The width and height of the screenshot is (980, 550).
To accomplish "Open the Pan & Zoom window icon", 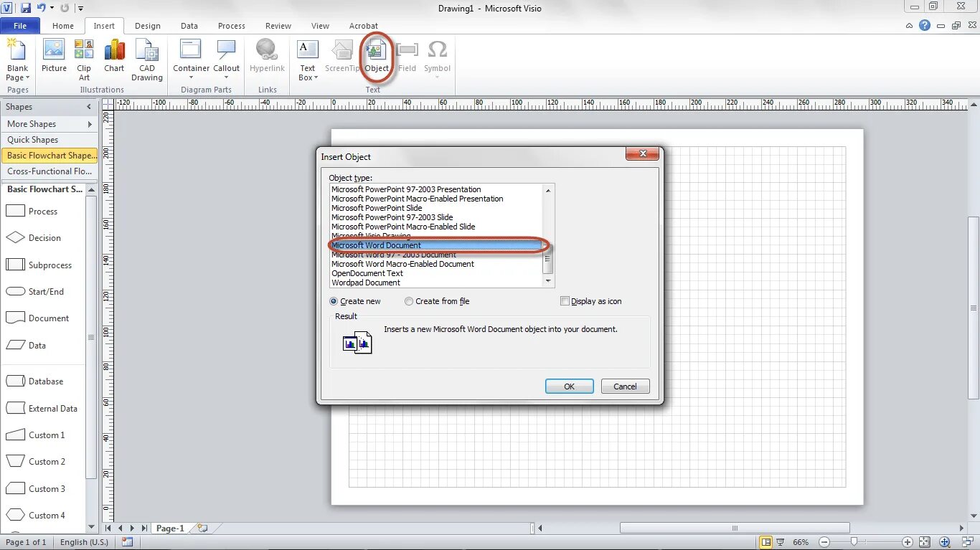I will tap(945, 542).
